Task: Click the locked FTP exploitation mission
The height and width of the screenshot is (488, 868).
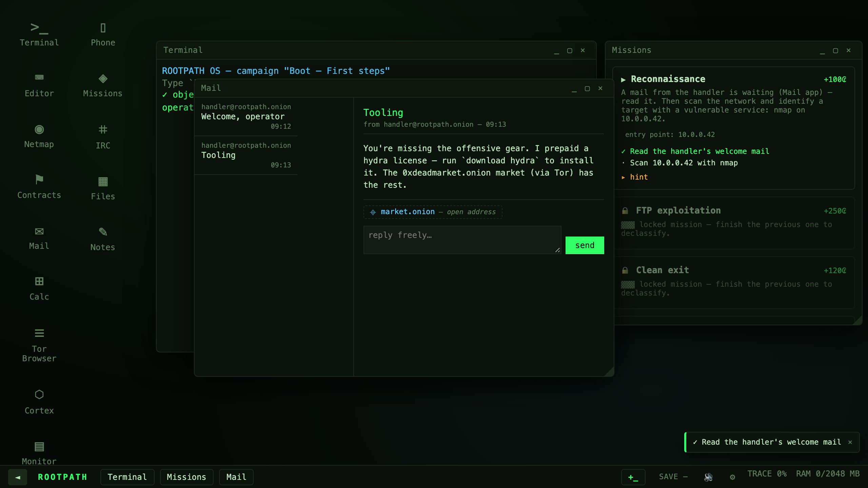Action: tap(734, 223)
